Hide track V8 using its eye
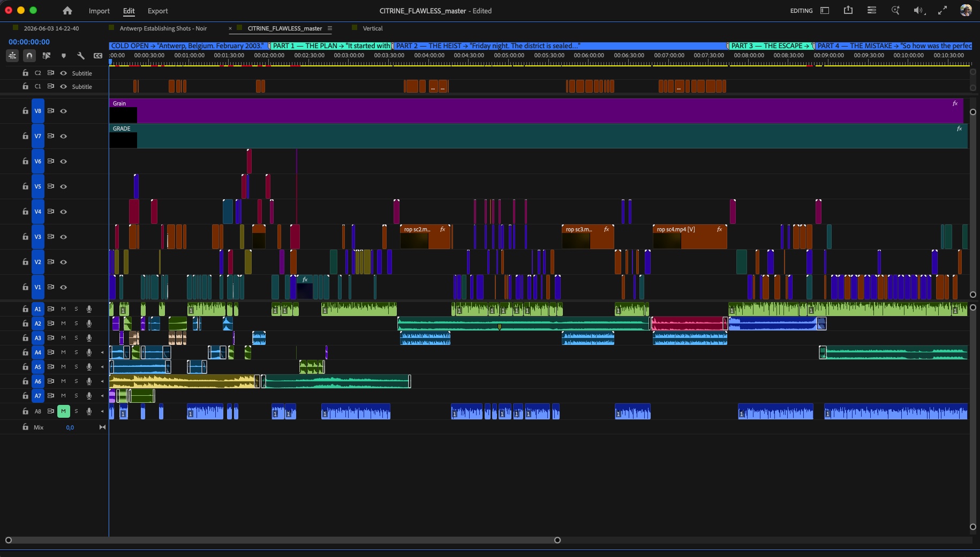 tap(64, 111)
